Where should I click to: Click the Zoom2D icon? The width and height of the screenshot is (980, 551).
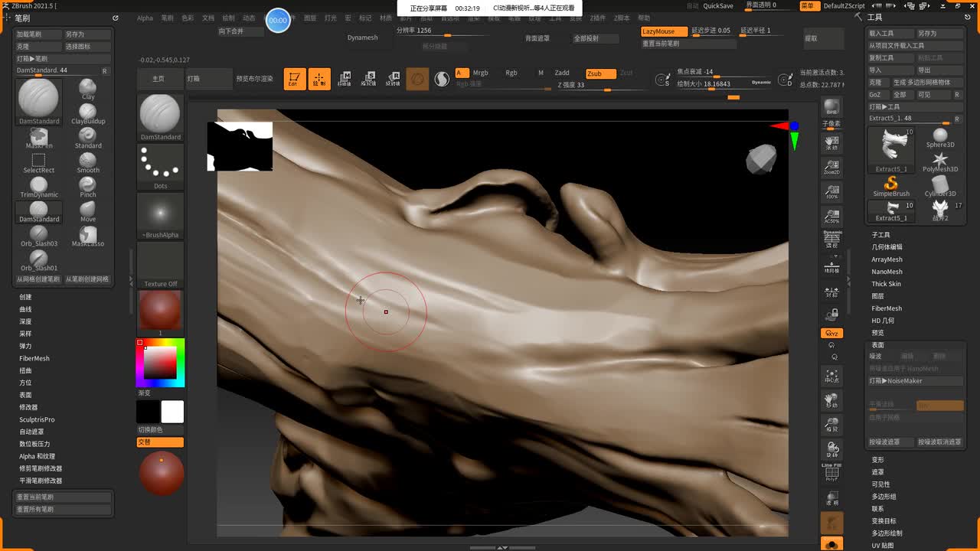point(831,168)
